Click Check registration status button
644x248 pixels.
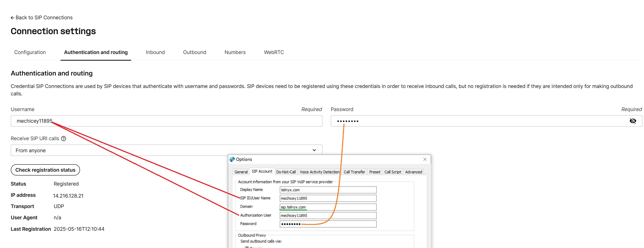pyautogui.click(x=45, y=170)
